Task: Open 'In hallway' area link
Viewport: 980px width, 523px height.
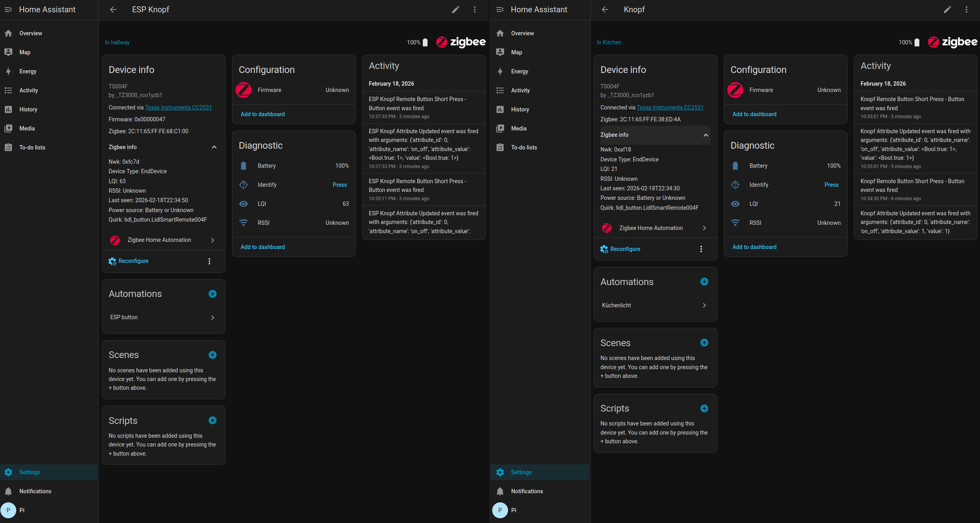Action: pyautogui.click(x=117, y=42)
